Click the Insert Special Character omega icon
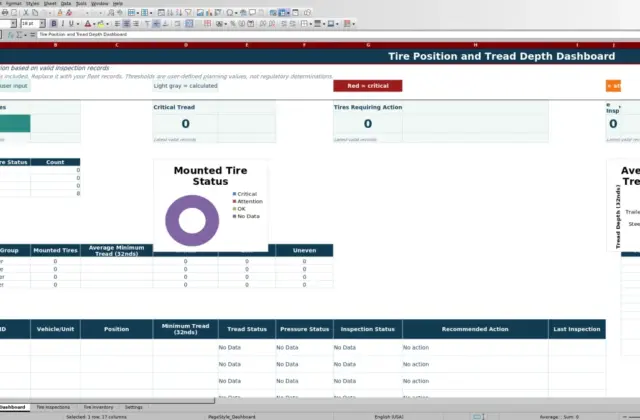The height and width of the screenshot is (420, 640). [x=229, y=13]
